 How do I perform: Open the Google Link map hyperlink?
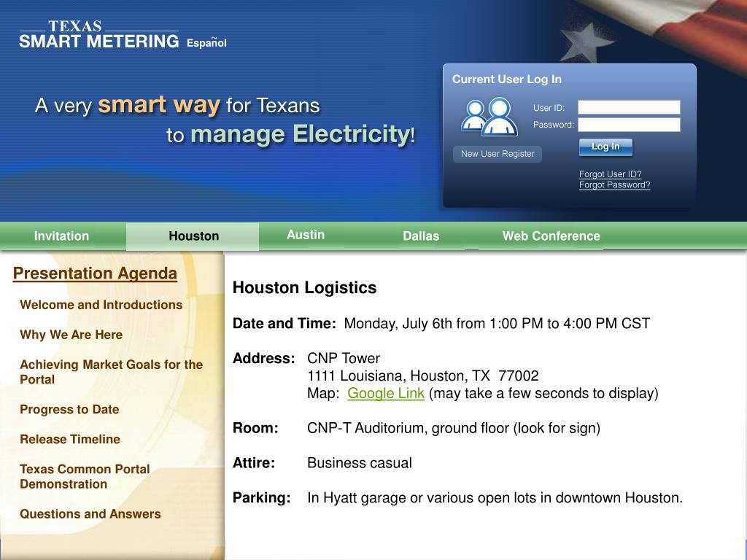[386, 393]
